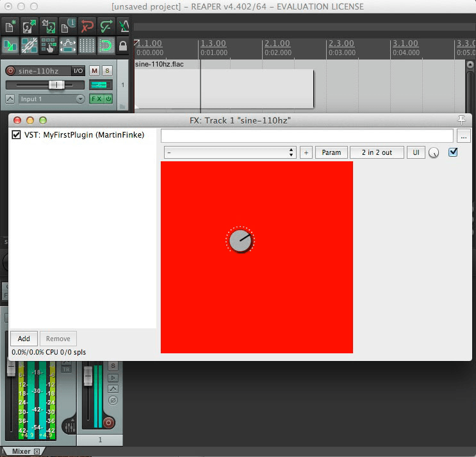Toggle MyFirstPlugin enable checkbox in list

click(x=16, y=134)
